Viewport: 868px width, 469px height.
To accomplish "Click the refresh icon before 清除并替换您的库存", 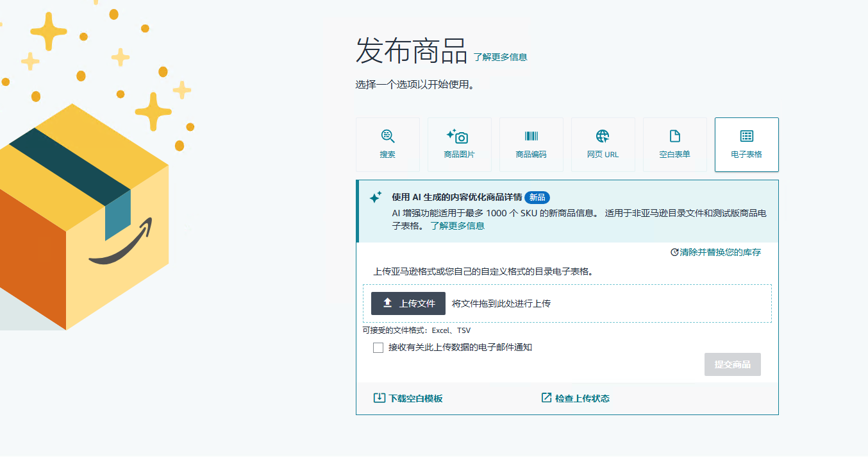I will point(674,252).
